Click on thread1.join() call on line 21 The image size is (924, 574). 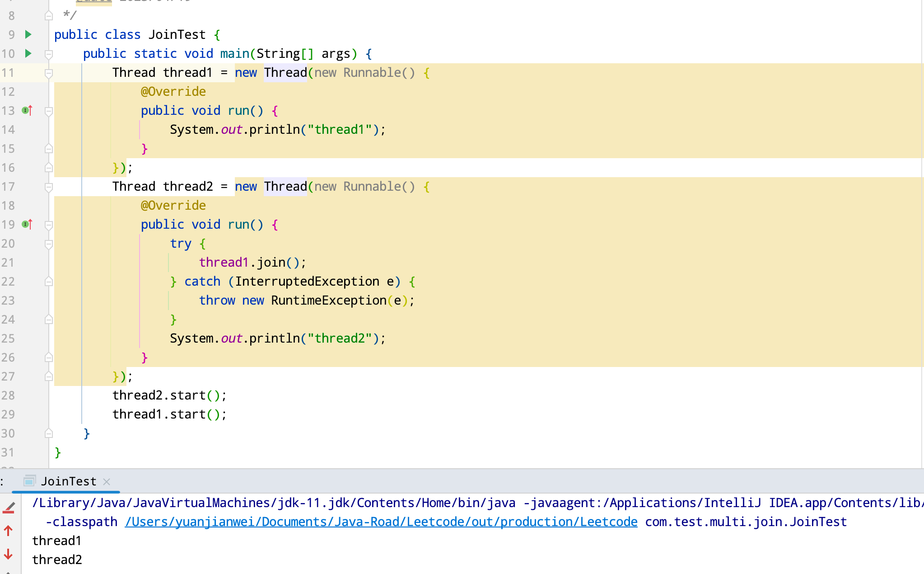click(x=252, y=262)
